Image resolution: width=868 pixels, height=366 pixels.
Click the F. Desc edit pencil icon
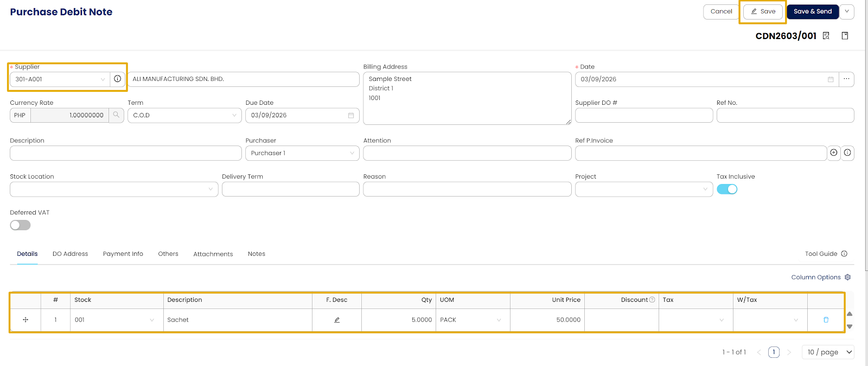tap(337, 320)
